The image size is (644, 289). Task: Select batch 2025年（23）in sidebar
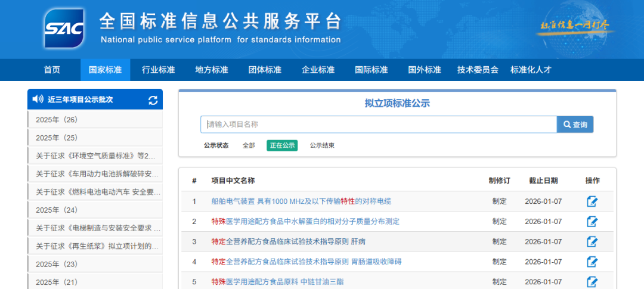click(x=95, y=264)
